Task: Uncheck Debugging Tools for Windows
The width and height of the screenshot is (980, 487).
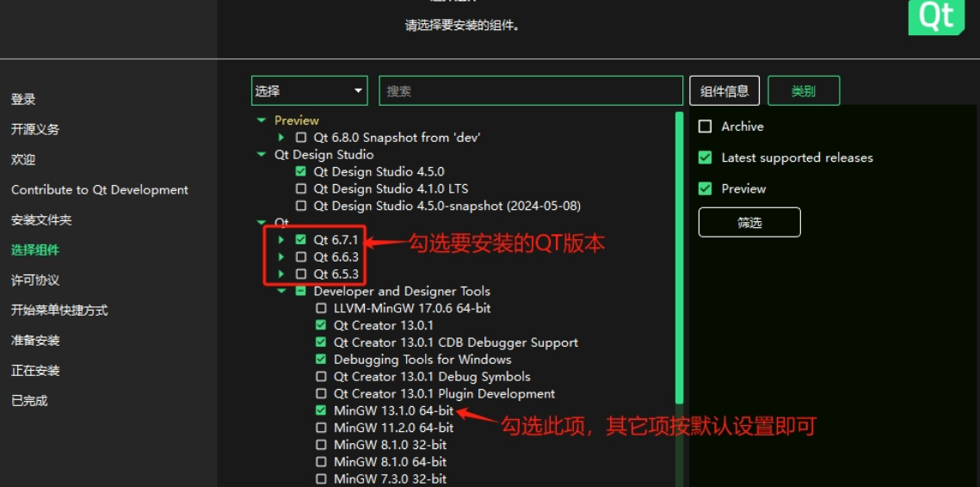Action: tap(321, 359)
